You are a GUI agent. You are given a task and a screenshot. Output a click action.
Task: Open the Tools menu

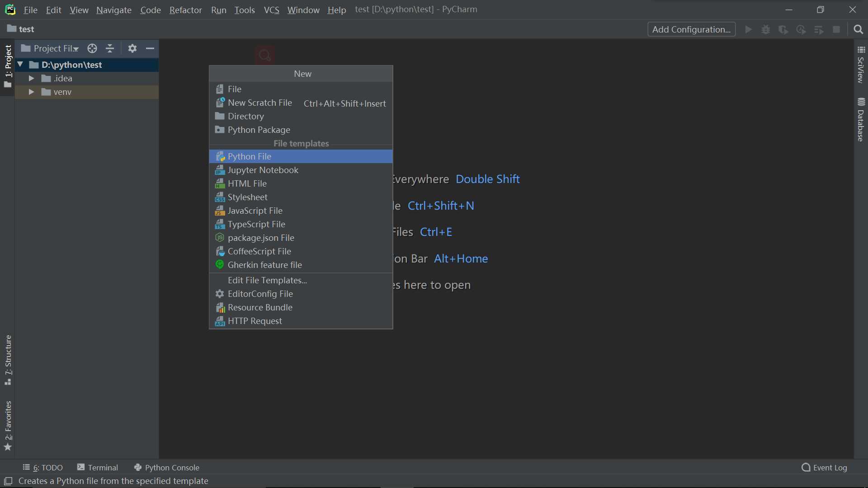[244, 9]
